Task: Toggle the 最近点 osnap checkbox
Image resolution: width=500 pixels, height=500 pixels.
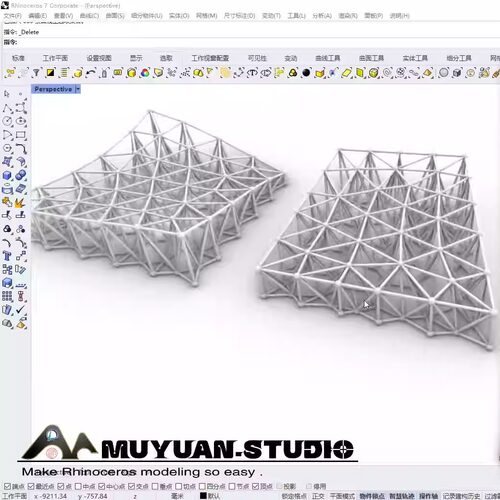Action: (x=31, y=486)
